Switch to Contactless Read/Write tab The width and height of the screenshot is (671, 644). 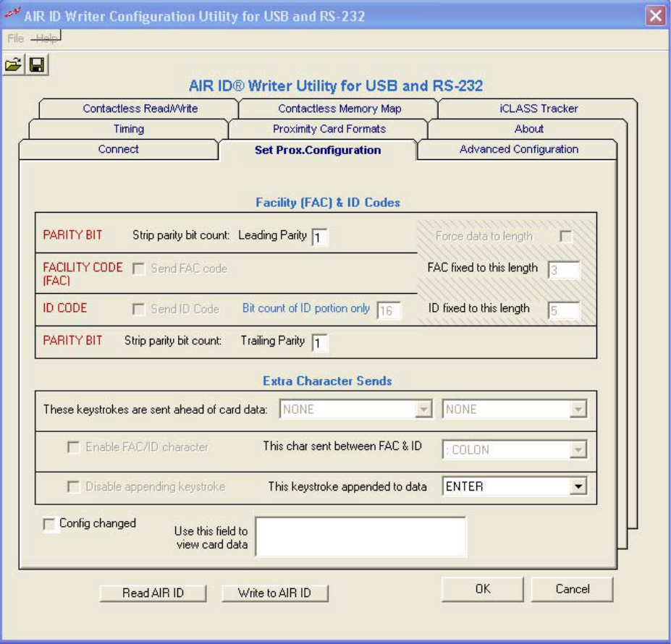coord(140,109)
